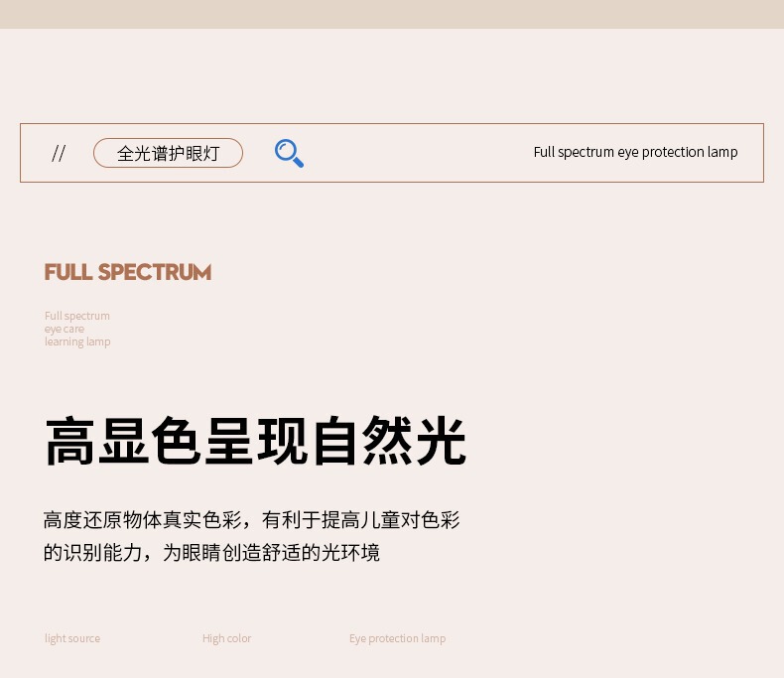Click the Full spectrum eye care learning lamp caption
The height and width of the screenshot is (678, 784).
coord(77,329)
